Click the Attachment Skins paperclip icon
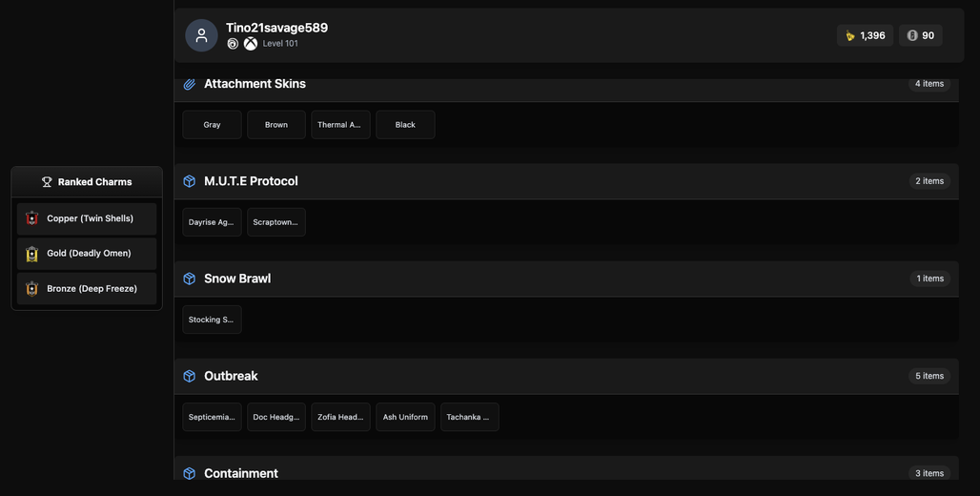This screenshot has width=980, height=496. click(190, 84)
